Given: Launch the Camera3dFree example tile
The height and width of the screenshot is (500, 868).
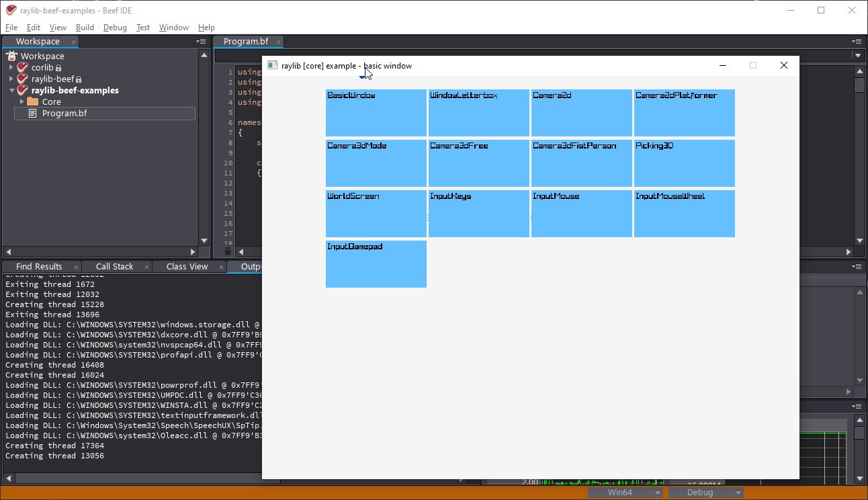Looking at the screenshot, I should (479, 163).
